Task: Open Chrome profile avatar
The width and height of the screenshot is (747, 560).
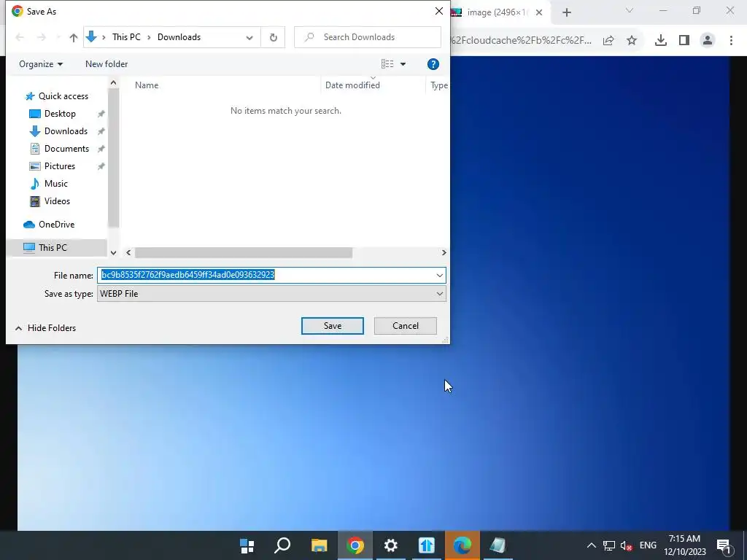Action: coord(708,41)
